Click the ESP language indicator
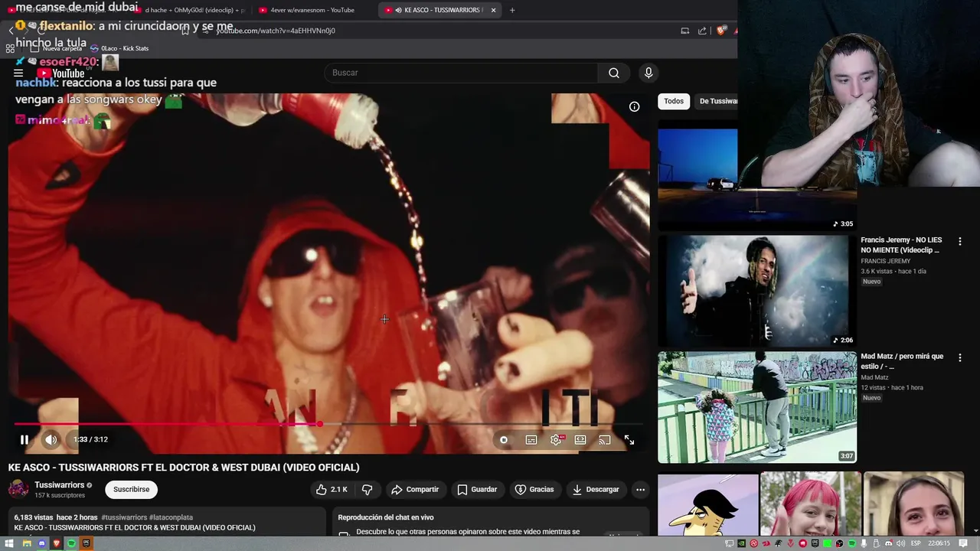 pyautogui.click(x=914, y=543)
